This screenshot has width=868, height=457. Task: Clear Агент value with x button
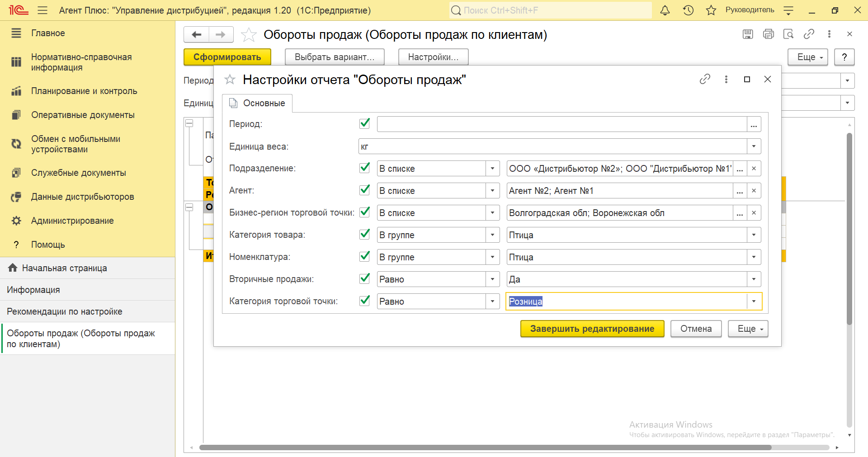pos(754,191)
